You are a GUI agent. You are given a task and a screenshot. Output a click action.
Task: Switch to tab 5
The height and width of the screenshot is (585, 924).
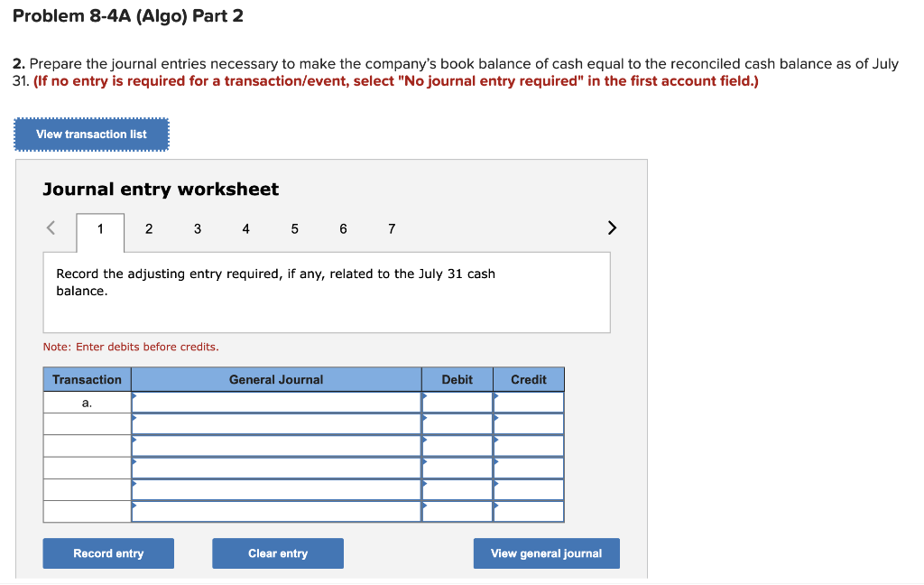(294, 229)
